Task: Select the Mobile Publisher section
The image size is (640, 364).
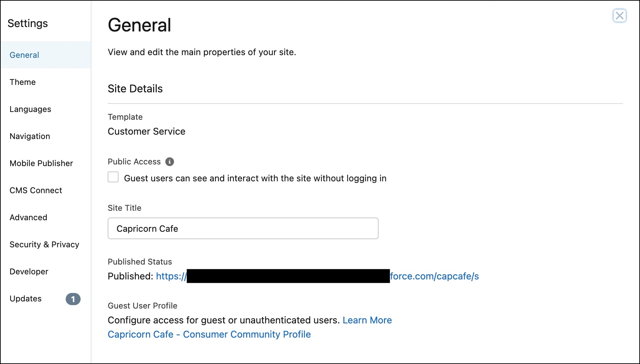Action: tap(41, 163)
